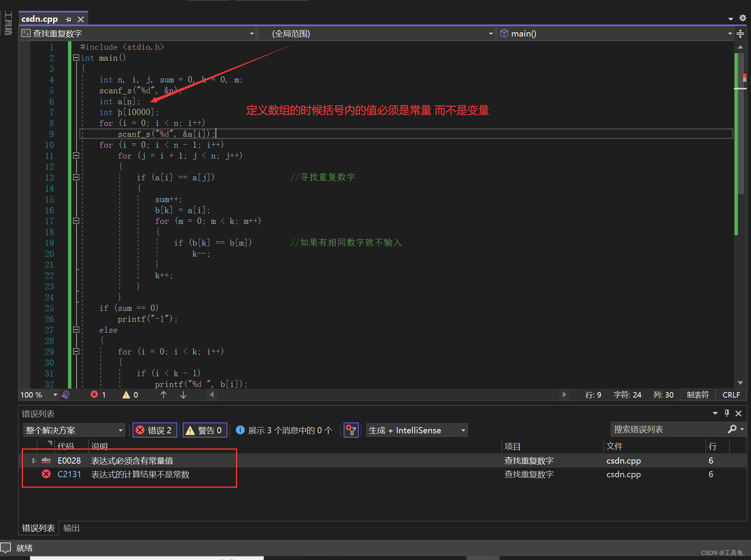Pin the csdn.cpp tab
The height and width of the screenshot is (560, 751).
68,19
